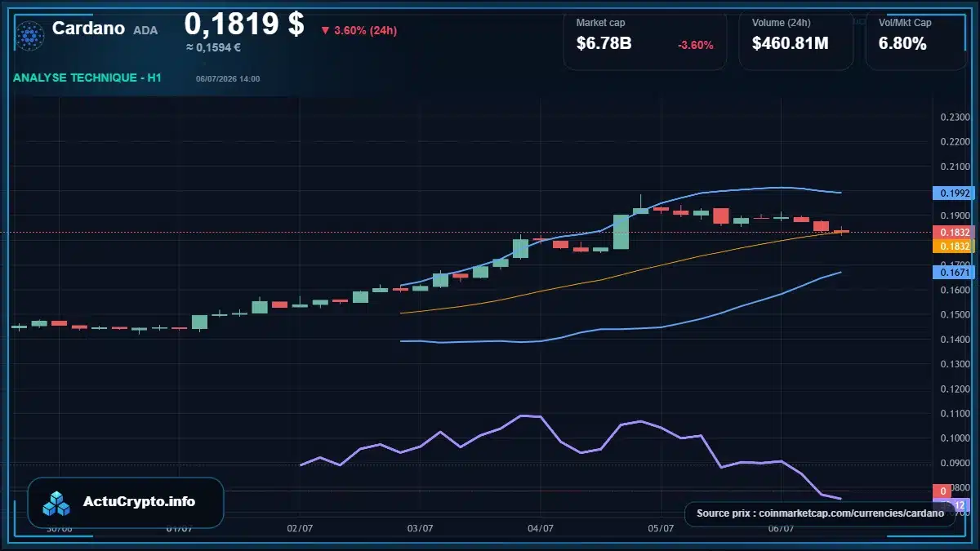The width and height of the screenshot is (980, 551).
Task: Click the 04/07 date axis label
Action: [x=541, y=529]
